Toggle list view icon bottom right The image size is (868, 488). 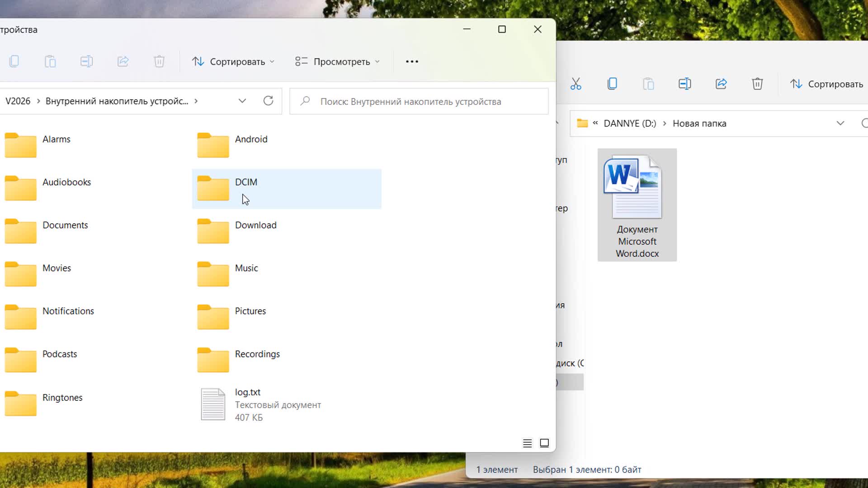tap(527, 443)
